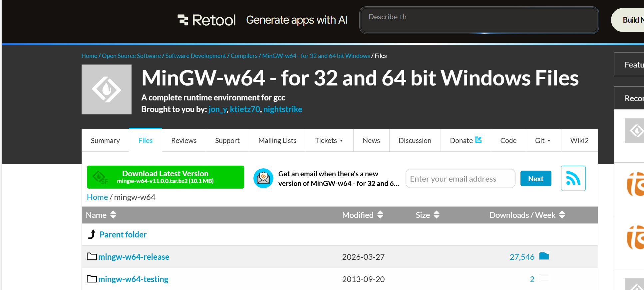The width and height of the screenshot is (644, 290).
Task: Click the folder icon beside mingw-w64-testing
Action: point(92,279)
